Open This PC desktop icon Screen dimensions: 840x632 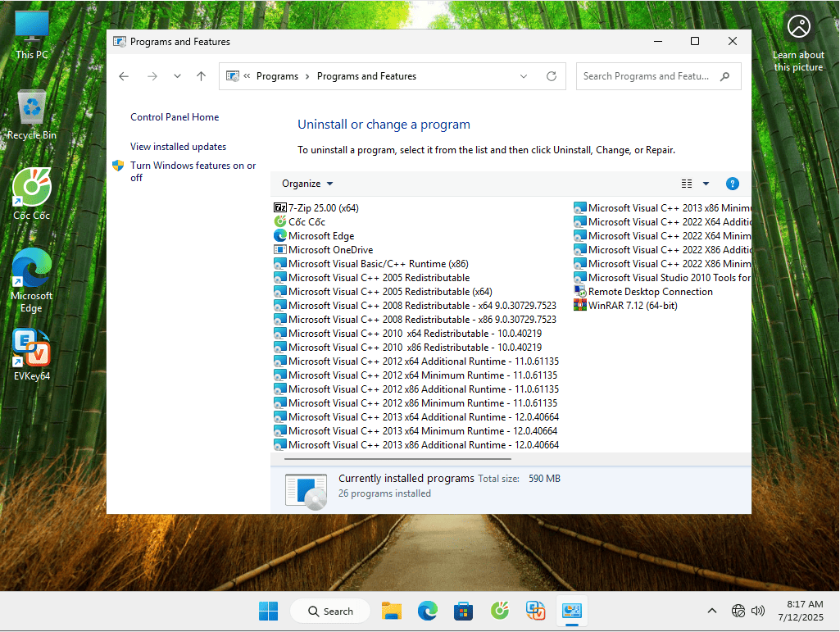[x=32, y=35]
